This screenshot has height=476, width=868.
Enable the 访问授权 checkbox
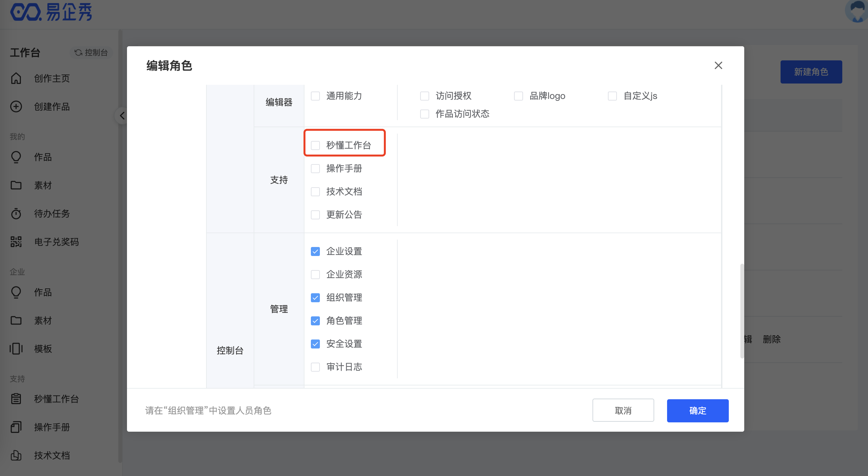click(425, 96)
